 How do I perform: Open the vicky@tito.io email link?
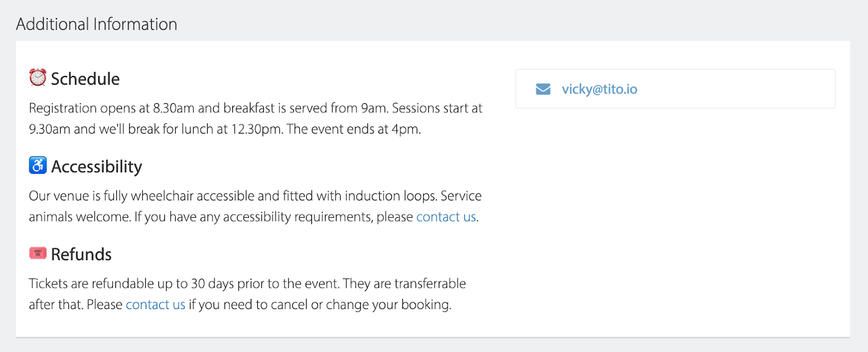[599, 89]
